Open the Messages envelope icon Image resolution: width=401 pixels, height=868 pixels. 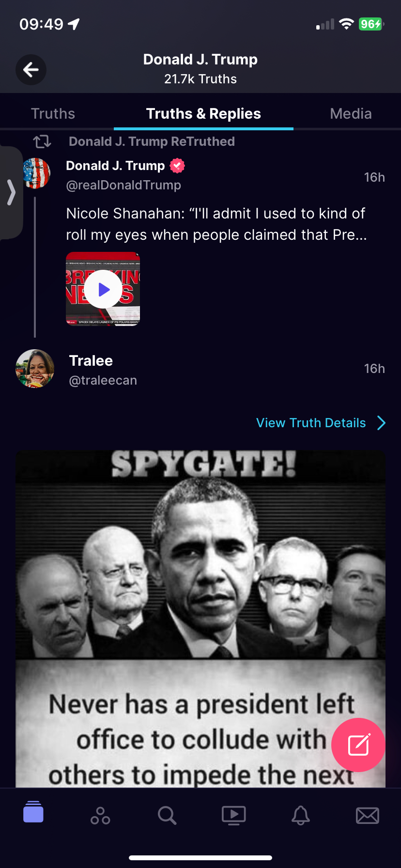point(368,815)
